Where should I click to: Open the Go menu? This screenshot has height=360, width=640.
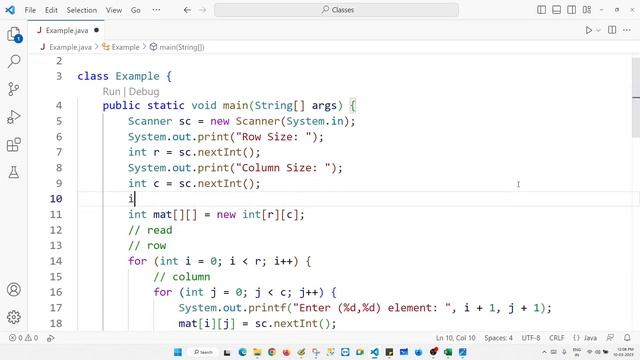[136, 10]
